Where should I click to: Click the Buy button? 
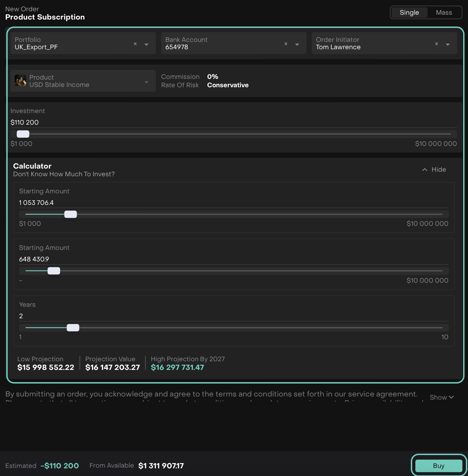(438, 466)
